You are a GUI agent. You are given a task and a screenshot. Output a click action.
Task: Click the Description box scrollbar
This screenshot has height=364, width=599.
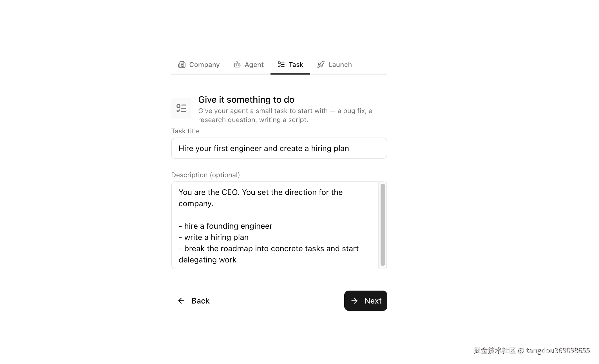pyautogui.click(x=383, y=224)
